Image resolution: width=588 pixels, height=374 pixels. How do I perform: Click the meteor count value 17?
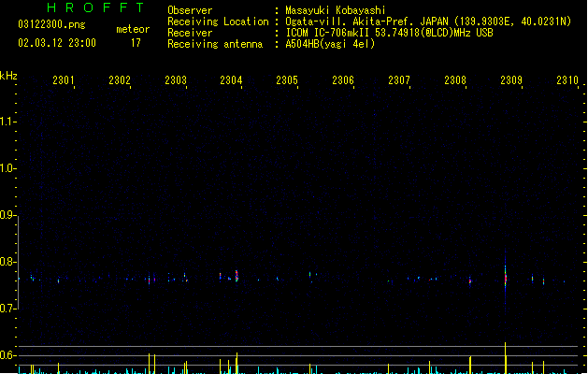136,43
